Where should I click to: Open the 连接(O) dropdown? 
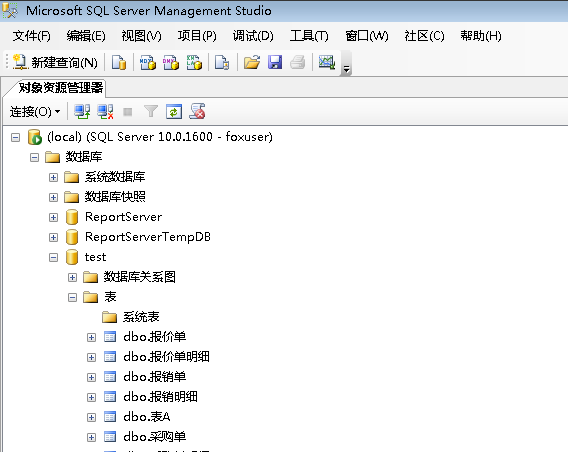(35, 112)
